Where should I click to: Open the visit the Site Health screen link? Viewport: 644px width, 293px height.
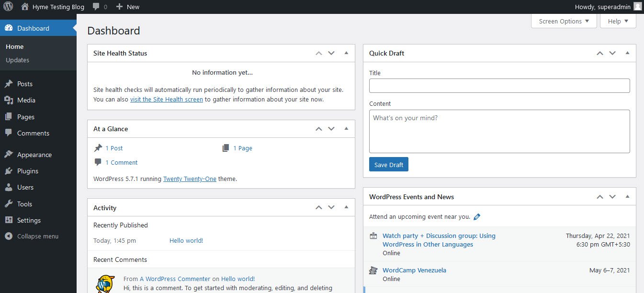click(x=167, y=100)
